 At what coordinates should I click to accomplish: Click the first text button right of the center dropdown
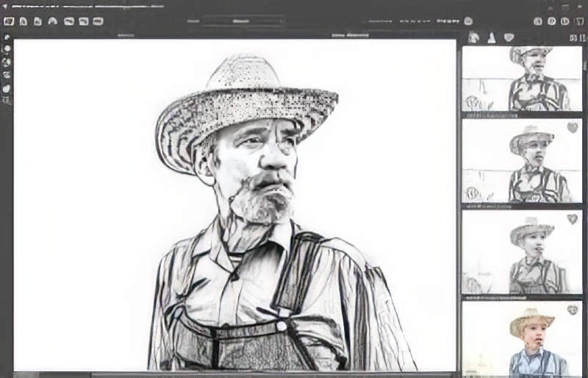[379, 22]
